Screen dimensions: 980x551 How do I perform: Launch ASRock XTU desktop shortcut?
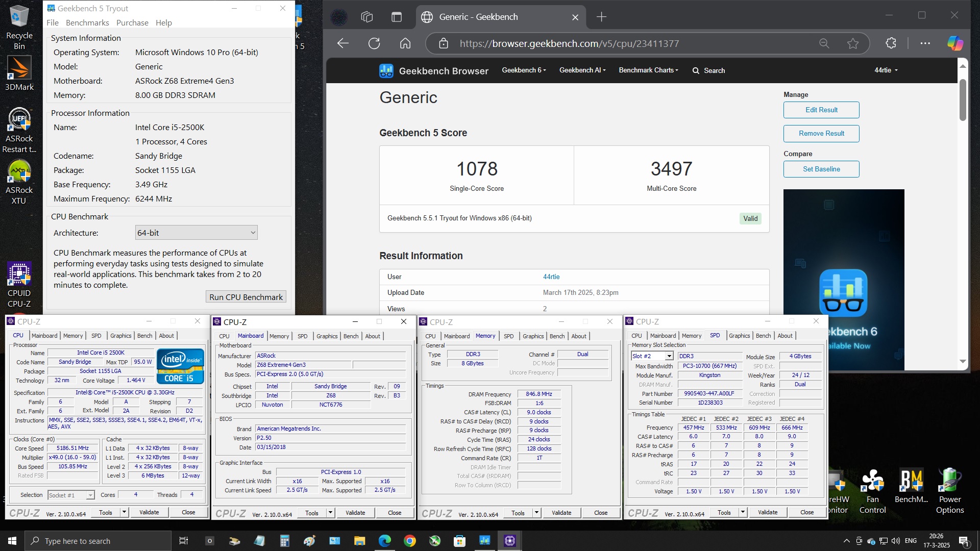[x=19, y=183]
